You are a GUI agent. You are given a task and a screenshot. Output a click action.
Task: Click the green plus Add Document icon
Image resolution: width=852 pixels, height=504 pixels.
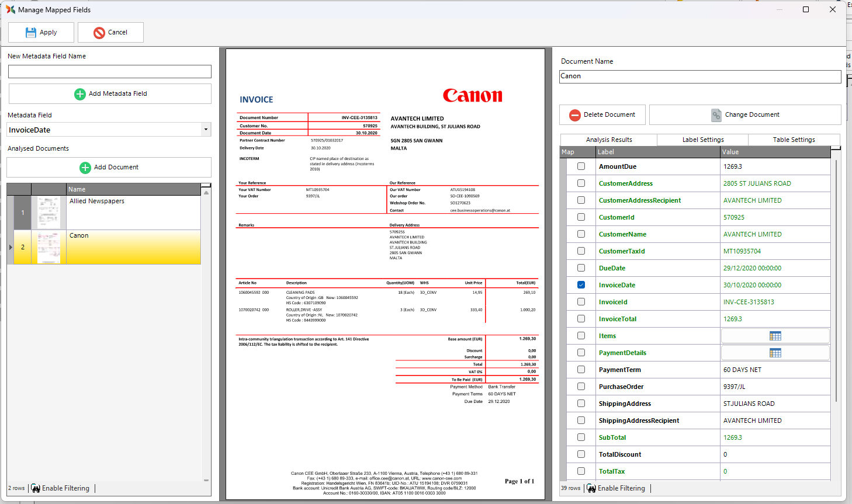pos(85,168)
